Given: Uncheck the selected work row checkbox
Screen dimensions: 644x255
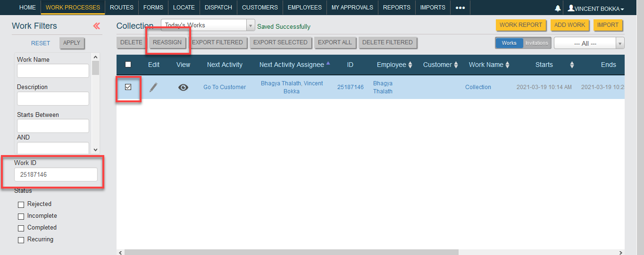Looking at the screenshot, I should click(128, 87).
